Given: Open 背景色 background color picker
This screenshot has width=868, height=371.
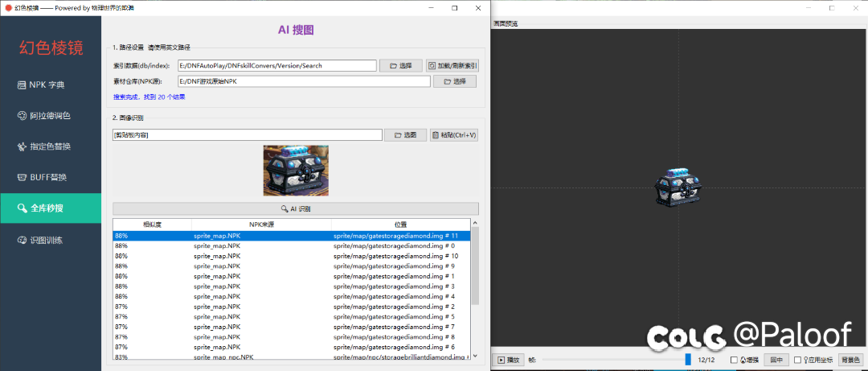Looking at the screenshot, I should [850, 360].
